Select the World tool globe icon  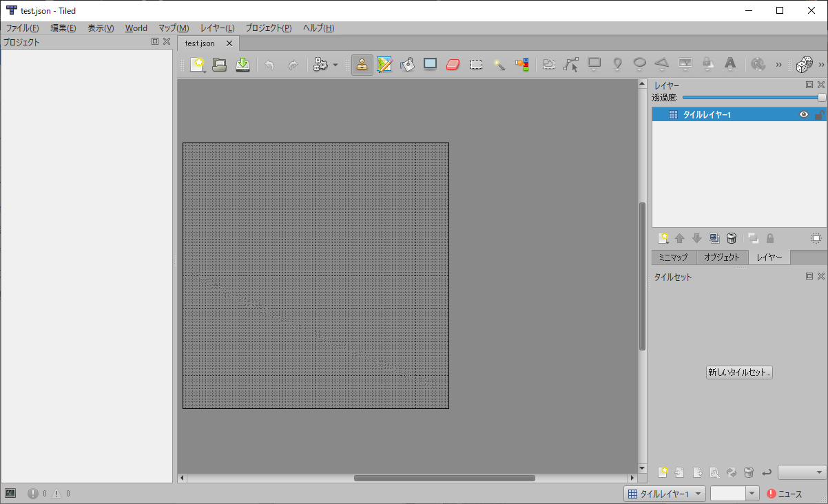pos(758,65)
